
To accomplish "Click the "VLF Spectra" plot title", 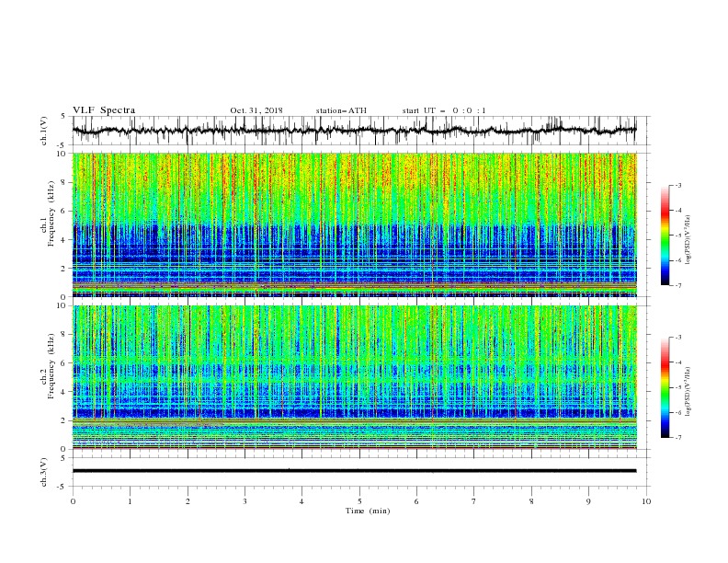I will pos(104,110).
